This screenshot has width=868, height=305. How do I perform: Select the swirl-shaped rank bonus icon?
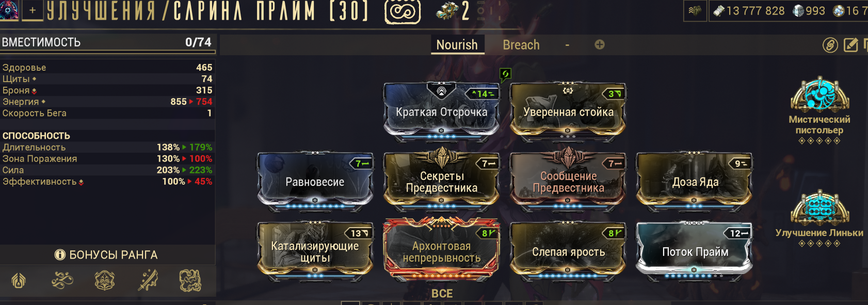click(x=62, y=280)
